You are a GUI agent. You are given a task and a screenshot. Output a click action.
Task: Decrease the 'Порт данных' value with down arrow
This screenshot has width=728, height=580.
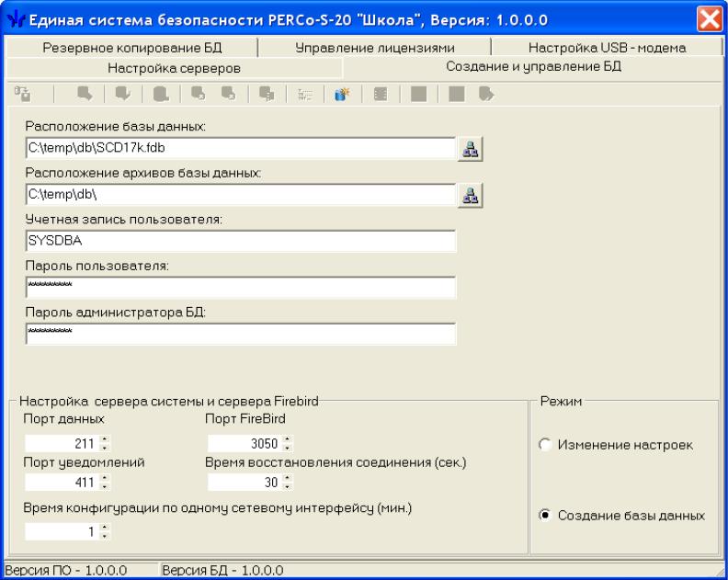pyautogui.click(x=105, y=448)
